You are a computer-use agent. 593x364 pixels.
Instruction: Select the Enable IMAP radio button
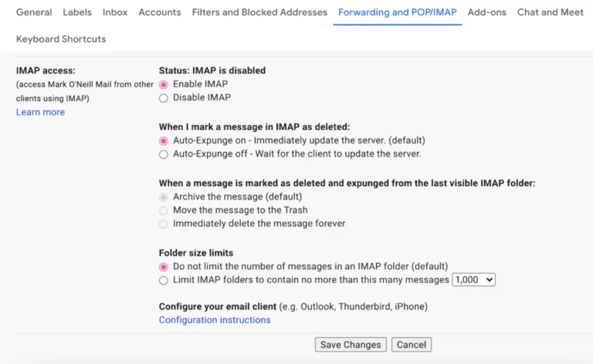coord(164,84)
